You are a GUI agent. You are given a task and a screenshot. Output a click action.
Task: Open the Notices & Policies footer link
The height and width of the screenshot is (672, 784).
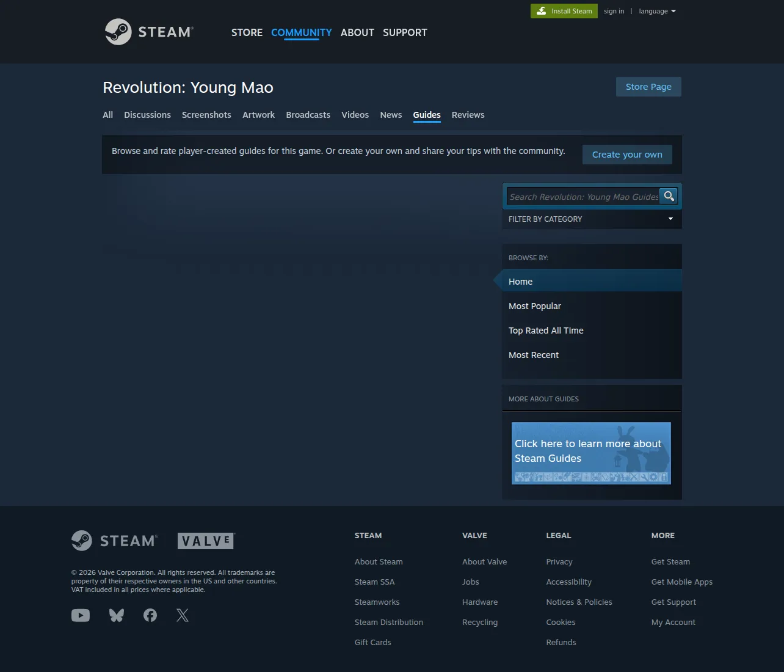click(x=579, y=602)
